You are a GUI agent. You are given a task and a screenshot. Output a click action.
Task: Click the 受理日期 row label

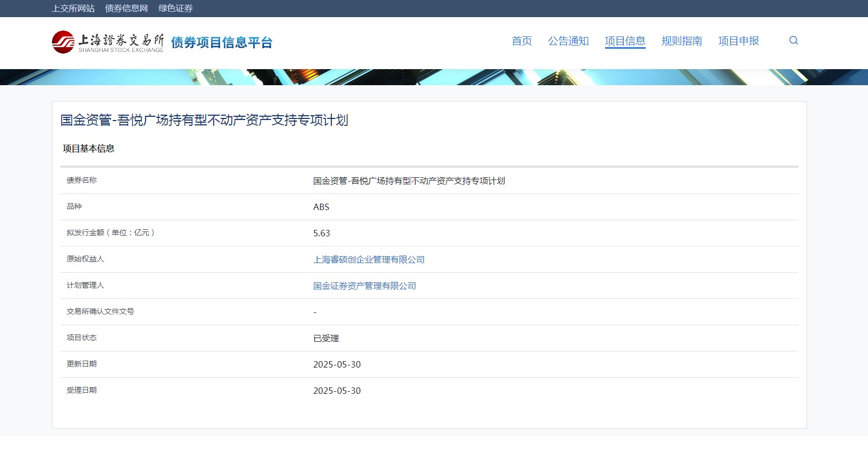[x=81, y=390]
